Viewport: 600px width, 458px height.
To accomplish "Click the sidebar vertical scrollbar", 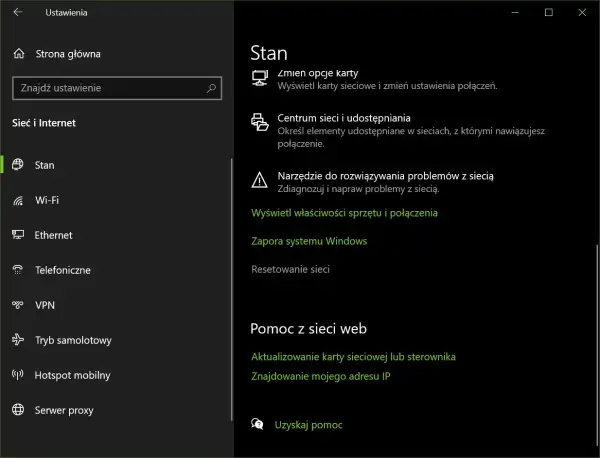I will tap(232, 289).
